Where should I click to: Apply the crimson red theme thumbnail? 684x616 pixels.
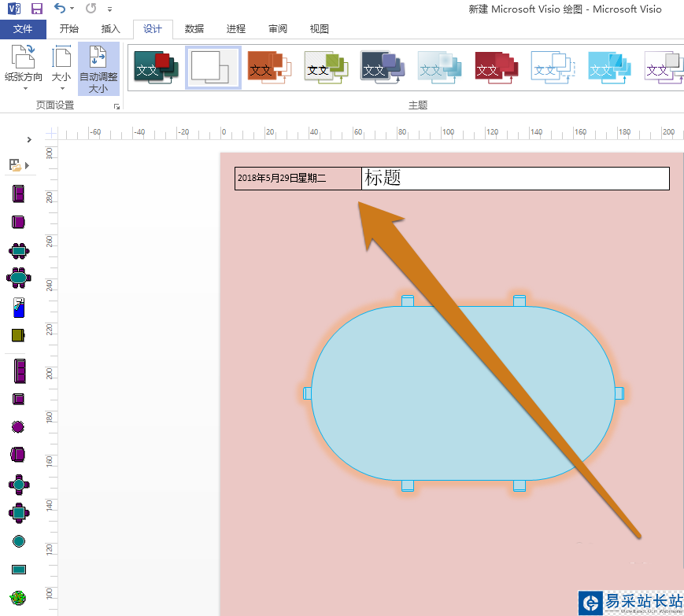497,68
